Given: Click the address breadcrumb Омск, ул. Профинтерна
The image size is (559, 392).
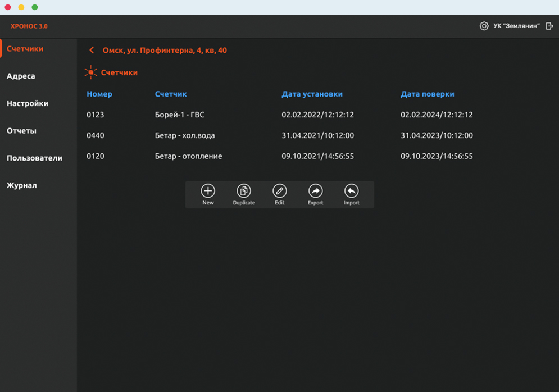Looking at the screenshot, I should click(x=165, y=51).
